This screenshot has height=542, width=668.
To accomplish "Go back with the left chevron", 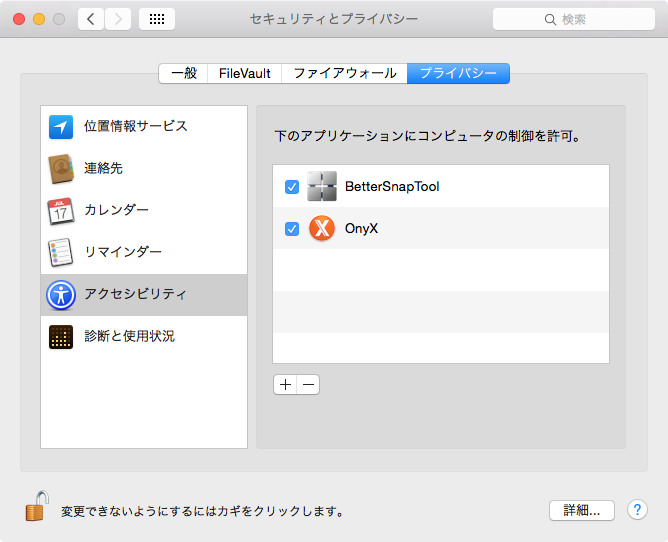I will 91,19.
